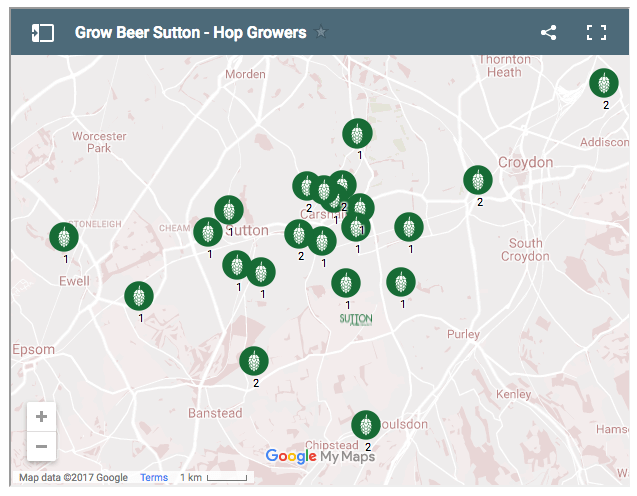Click the hop marker near Thornton Heath
The width and height of the screenshot is (637, 496).
point(604,83)
